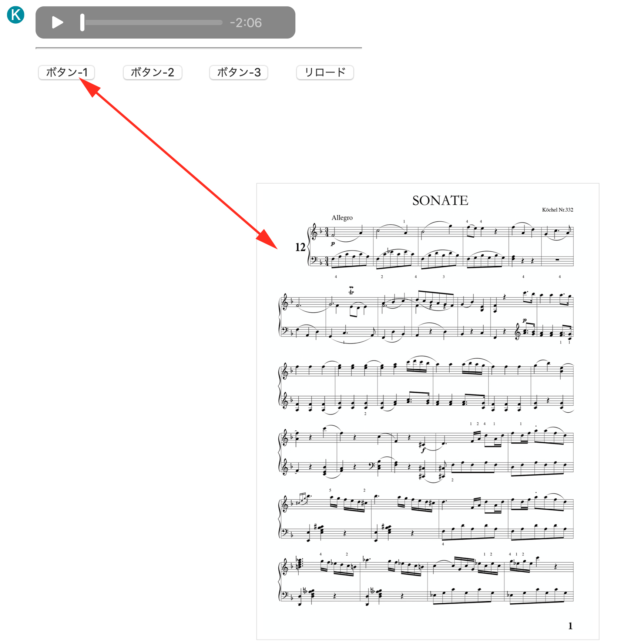Click the teal K logo icon
Screen dimensions: 644x644
16,15
